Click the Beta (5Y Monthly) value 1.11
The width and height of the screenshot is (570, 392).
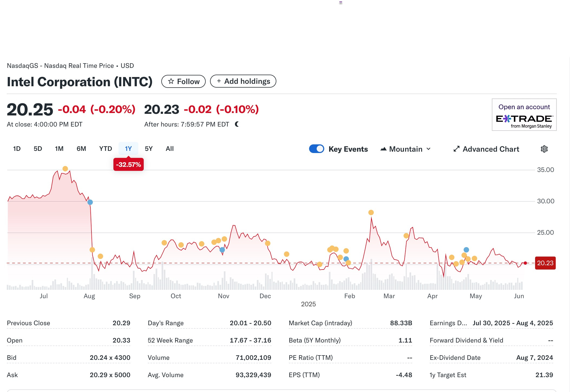(405, 340)
